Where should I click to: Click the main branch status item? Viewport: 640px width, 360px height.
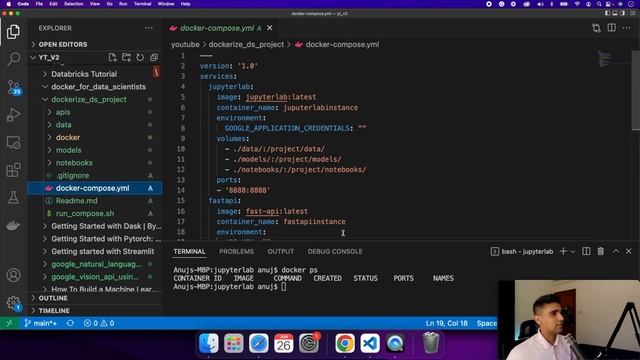[41, 323]
